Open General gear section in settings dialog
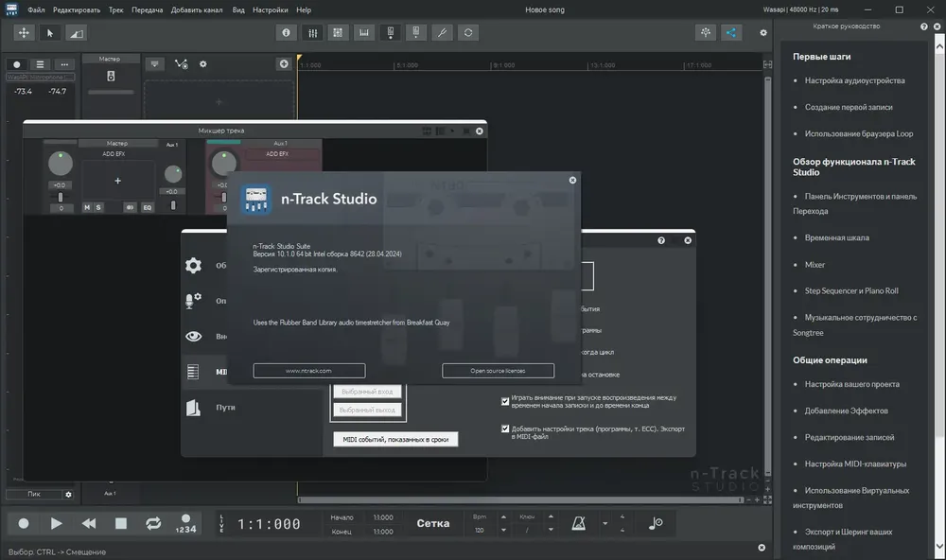The image size is (946, 560). point(193,265)
